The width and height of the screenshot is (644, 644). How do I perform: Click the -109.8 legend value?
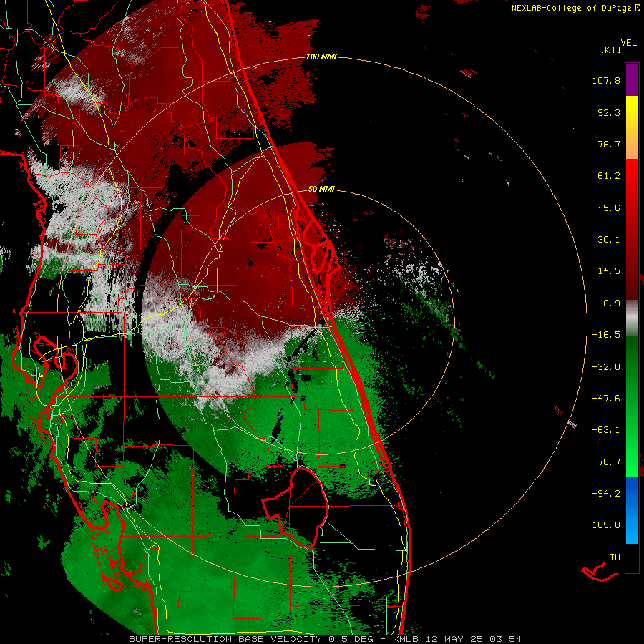coord(603,525)
